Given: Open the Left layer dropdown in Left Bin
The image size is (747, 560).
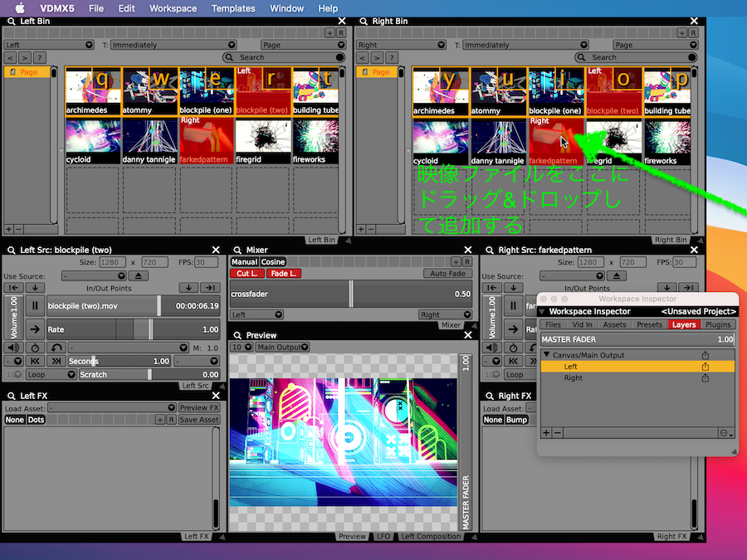Looking at the screenshot, I should 49,45.
